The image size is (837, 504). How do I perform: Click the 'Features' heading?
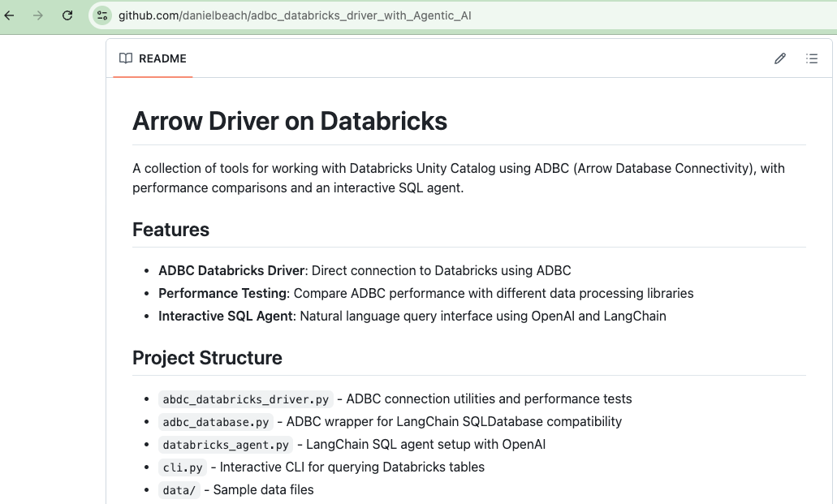170,230
